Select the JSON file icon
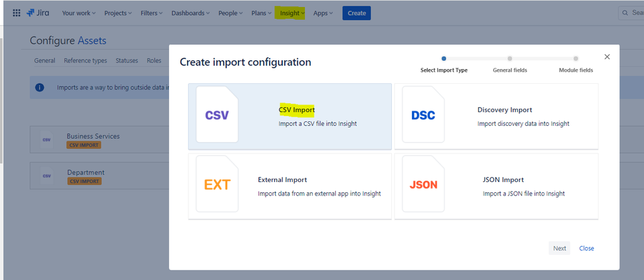Image resolution: width=644 pixels, height=280 pixels. coord(423,185)
